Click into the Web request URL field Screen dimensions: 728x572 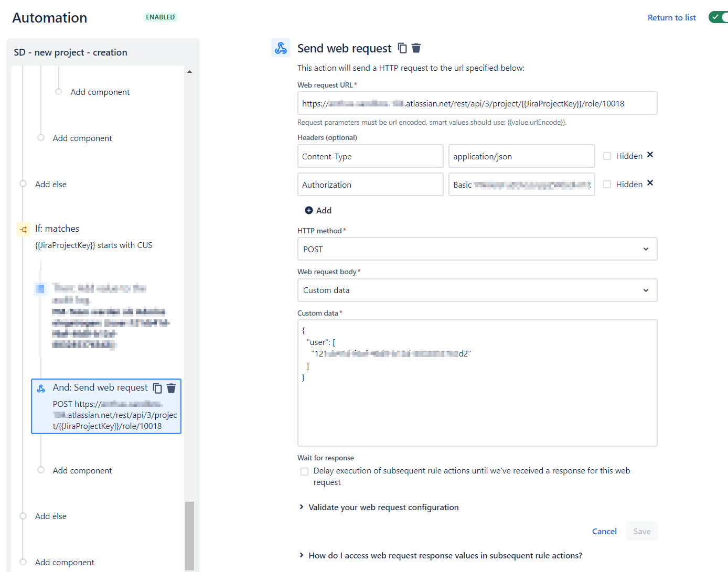tap(477, 103)
